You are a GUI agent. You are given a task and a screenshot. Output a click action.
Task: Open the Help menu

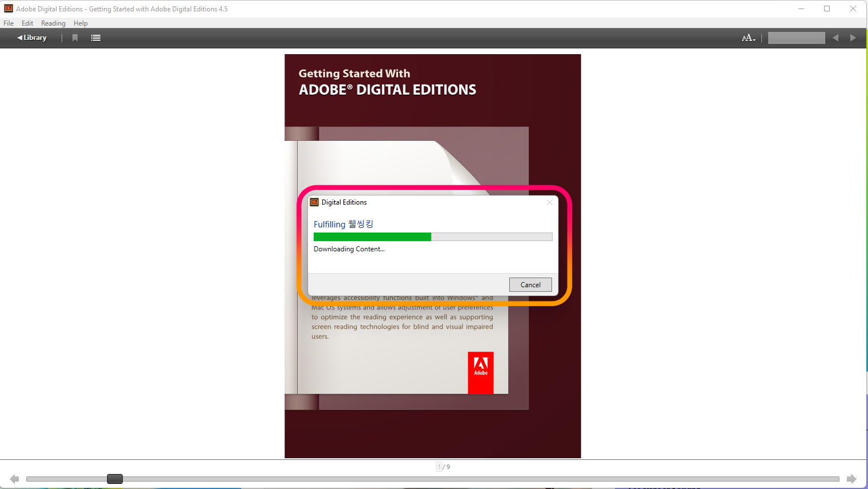tap(80, 23)
